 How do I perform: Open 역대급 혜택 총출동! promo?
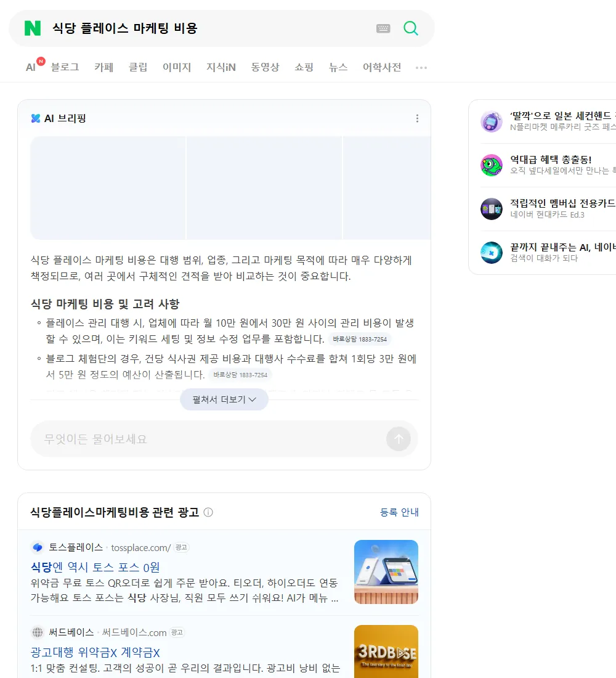(551, 160)
